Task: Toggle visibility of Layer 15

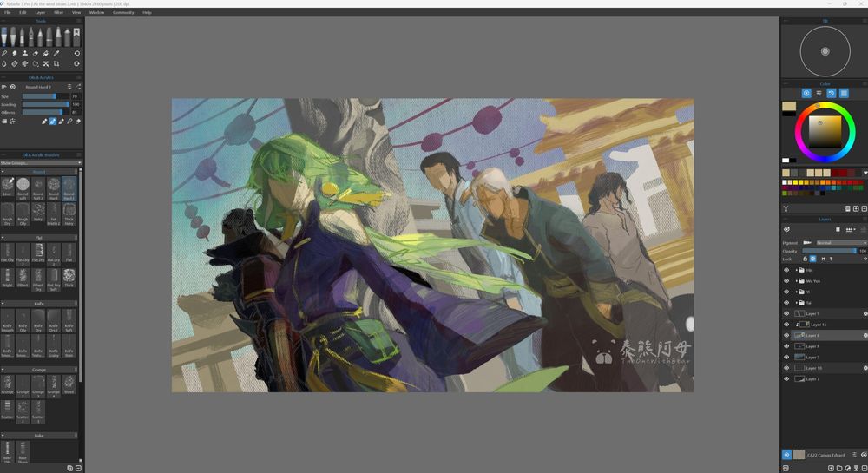Action: [786, 325]
